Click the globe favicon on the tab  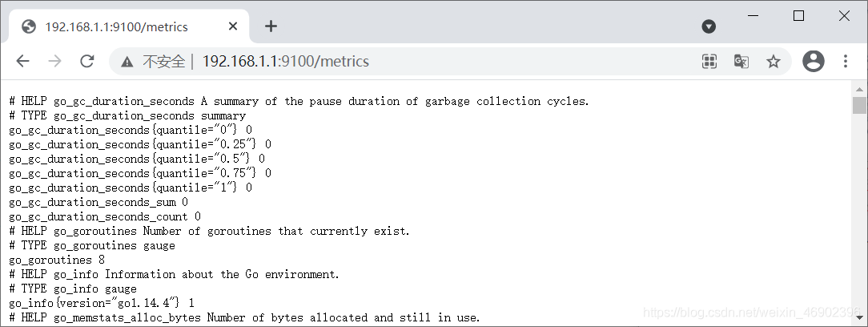pos(29,26)
